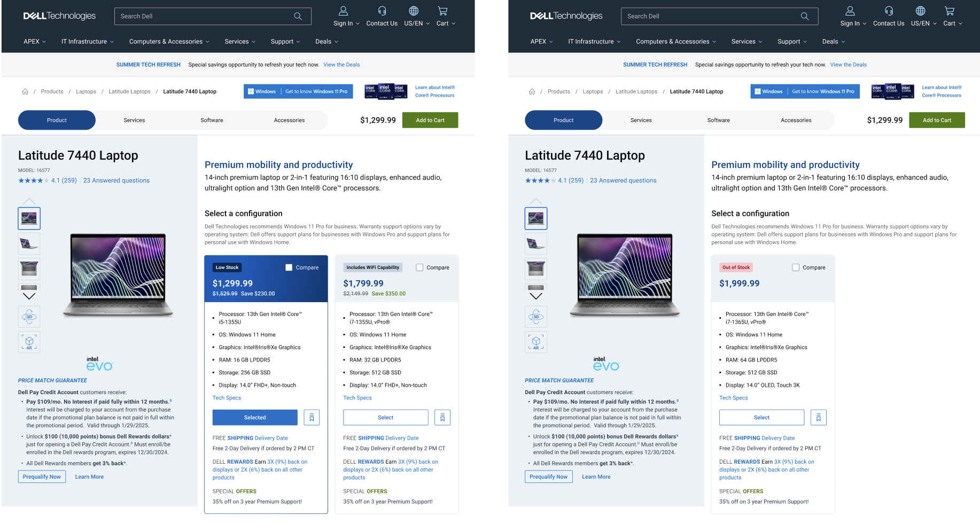Viewport: 980px width, 523px height.
Task: Open the AR view icon, left page
Action: pos(29,342)
